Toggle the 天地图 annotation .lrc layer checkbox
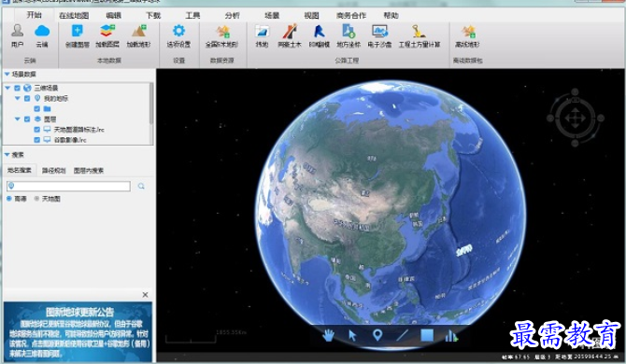Viewport: 626px width, 364px height. 37,129
